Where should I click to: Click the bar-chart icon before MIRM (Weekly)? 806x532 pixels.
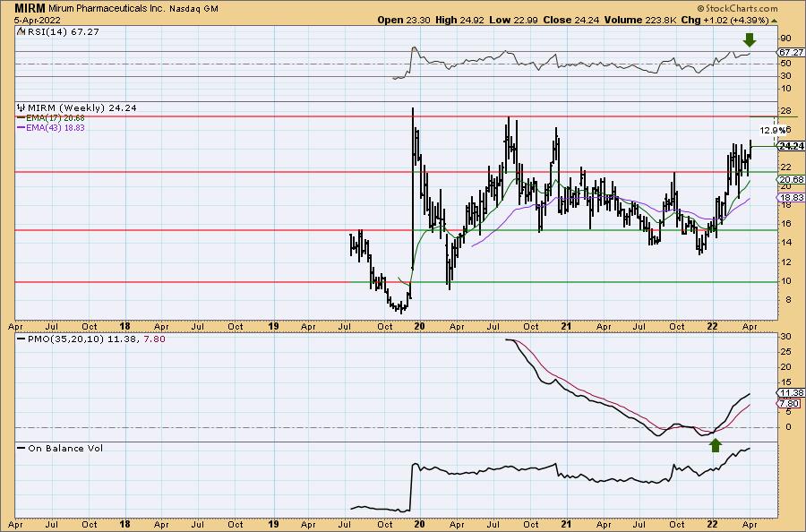coord(21,108)
